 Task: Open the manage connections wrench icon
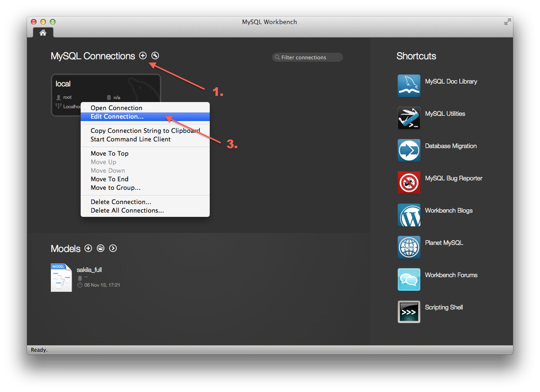(155, 56)
